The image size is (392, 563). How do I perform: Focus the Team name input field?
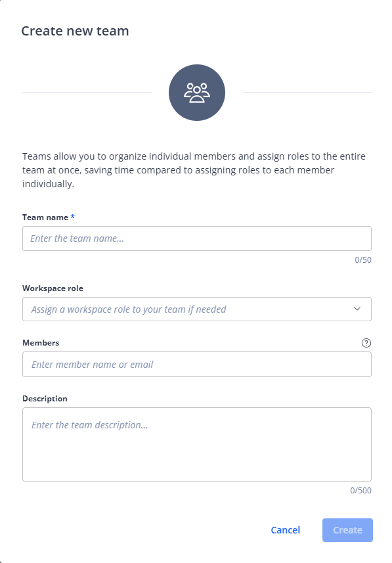tap(197, 238)
